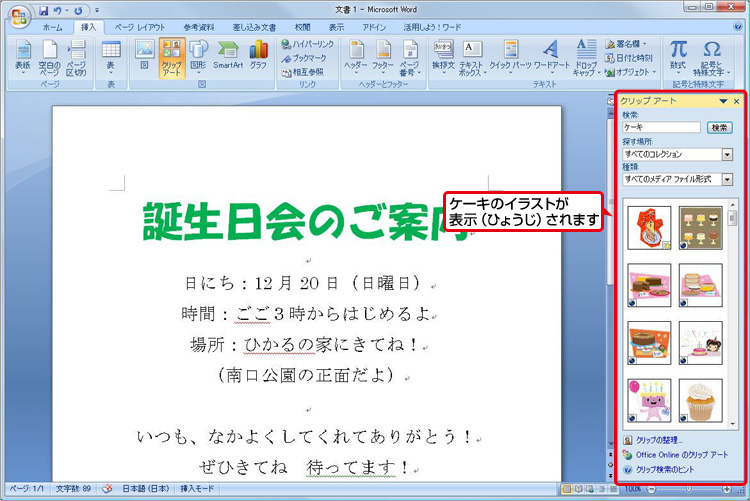Open the Header (ヘッダー) menu
The width and height of the screenshot is (750, 501).
[x=356, y=58]
